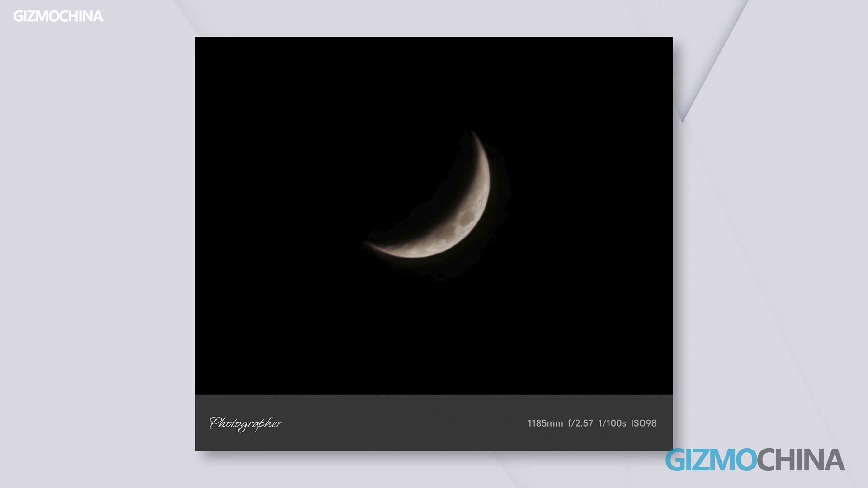Click the f/2.57 aperture value
Screen dimensions: 868x488
580,423
